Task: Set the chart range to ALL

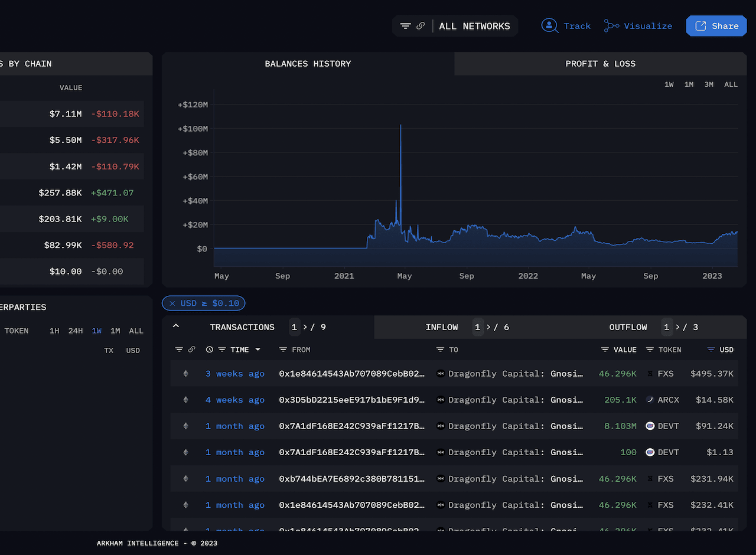Action: tap(731, 84)
